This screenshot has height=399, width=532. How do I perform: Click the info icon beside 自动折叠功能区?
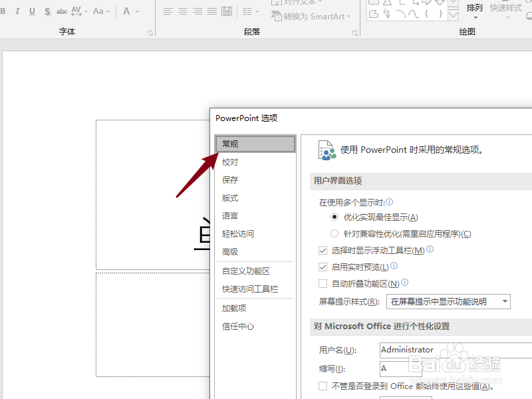405,282
